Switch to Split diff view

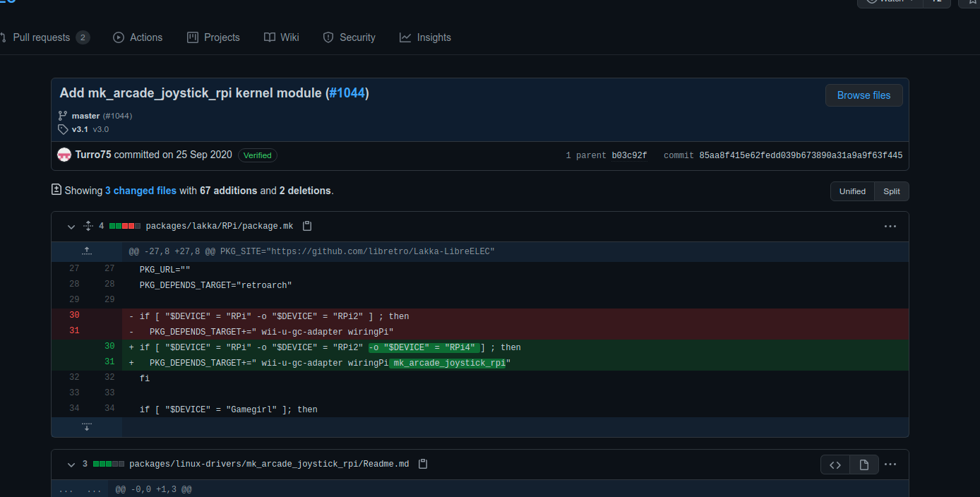(x=891, y=191)
